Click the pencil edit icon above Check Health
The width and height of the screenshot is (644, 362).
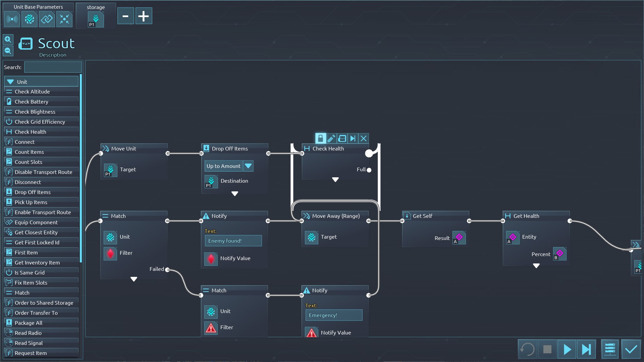point(331,138)
